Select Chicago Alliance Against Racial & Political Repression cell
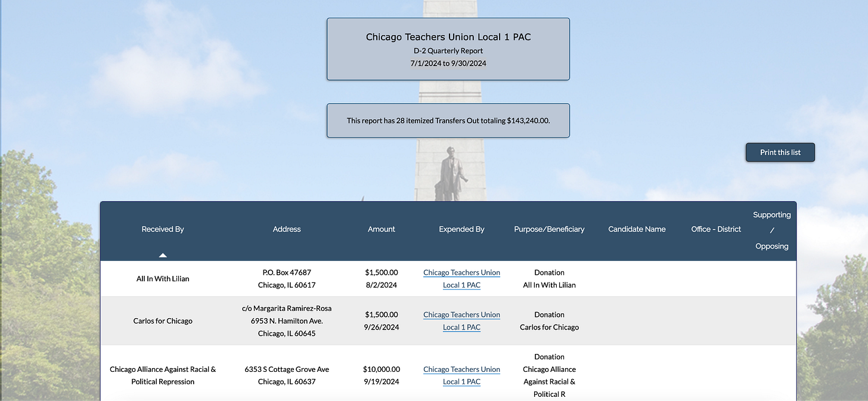 pyautogui.click(x=163, y=375)
